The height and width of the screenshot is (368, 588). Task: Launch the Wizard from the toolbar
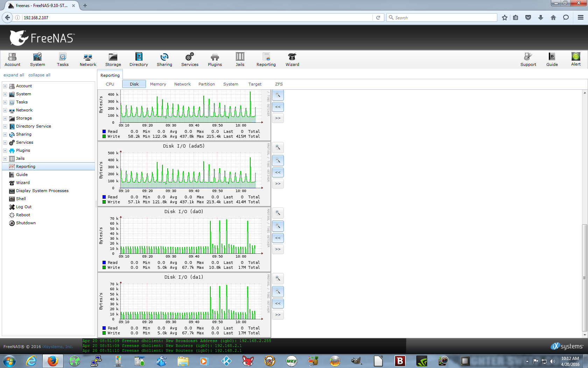coord(292,59)
